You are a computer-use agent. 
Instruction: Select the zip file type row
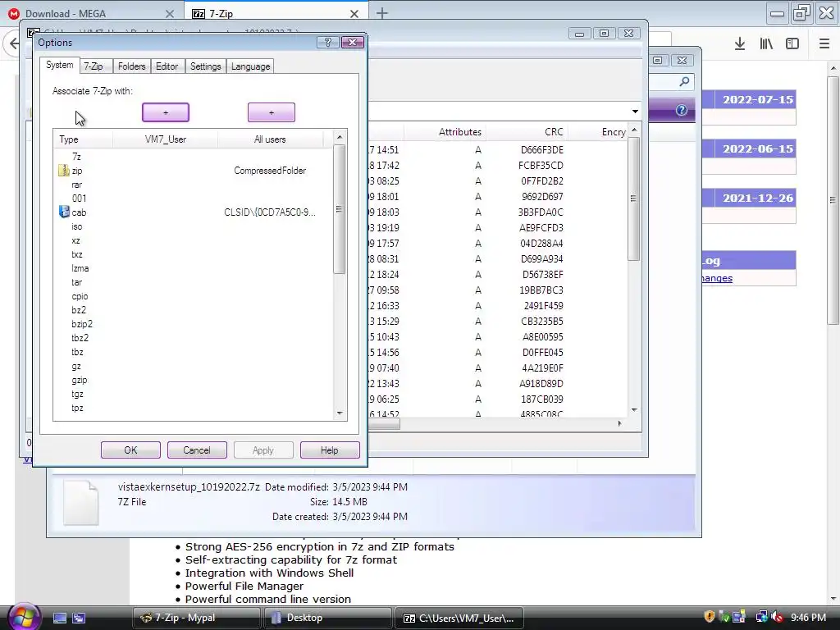pyautogui.click(x=193, y=171)
